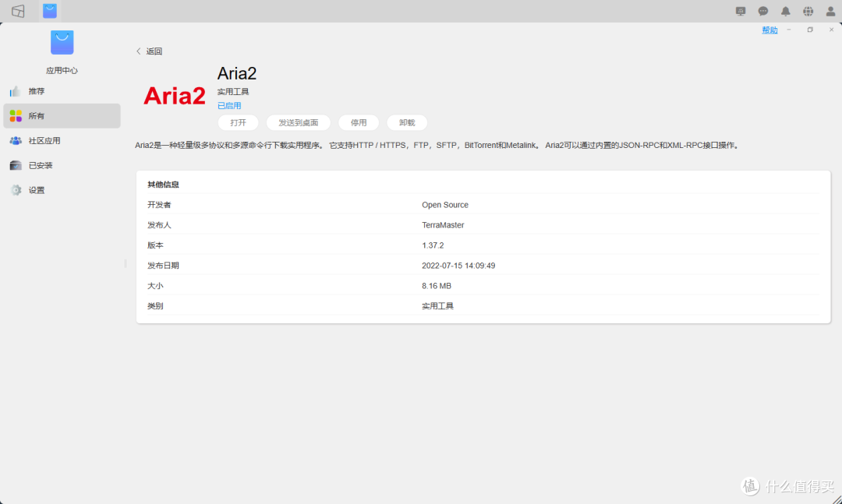Click the red Aria2 app logo
This screenshot has height=504, width=842.
click(x=175, y=96)
